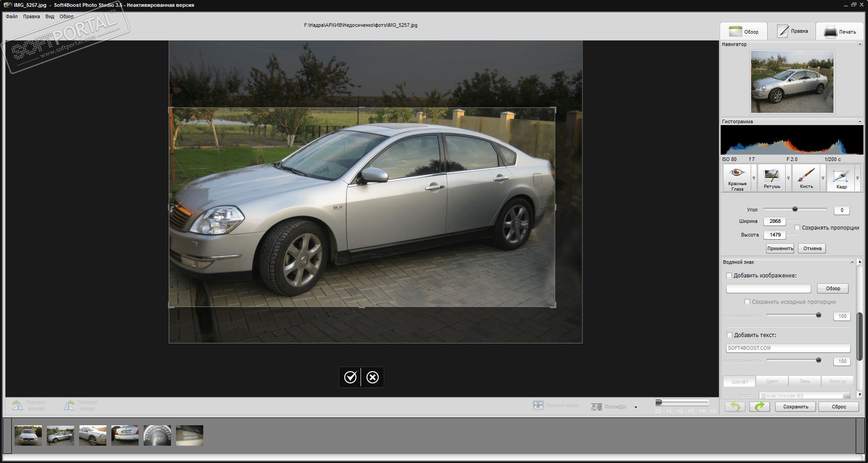This screenshot has width=868, height=463.
Task: Click the Поворот вправо rotate icon
Action: [18, 405]
